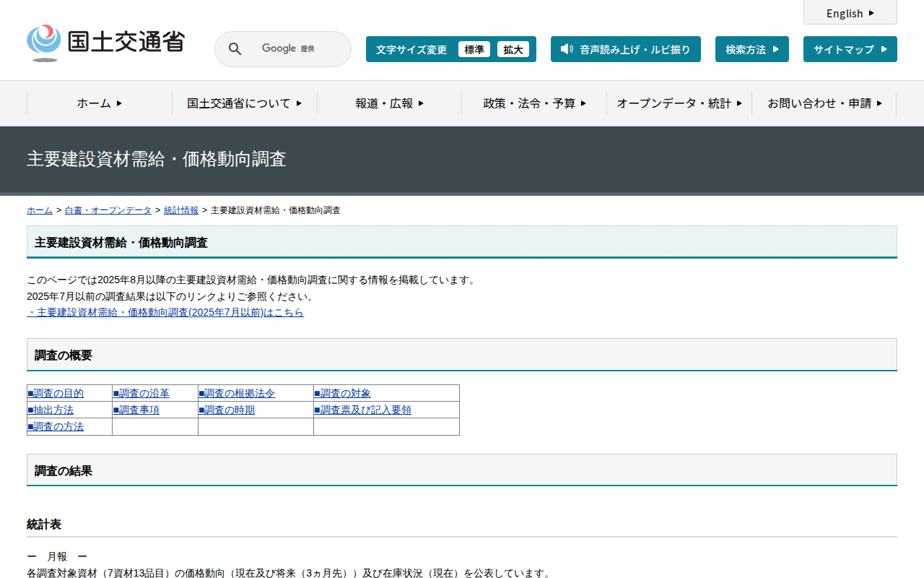Screen dimensions: 924x578
Task: Open the 調査票及び記入要領 link
Action: pyautogui.click(x=362, y=410)
